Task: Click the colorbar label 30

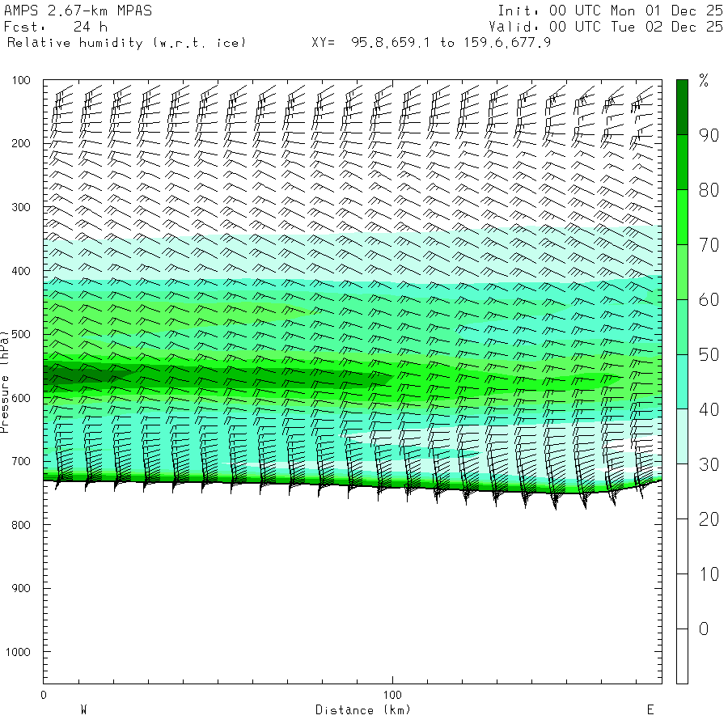Action: pos(709,464)
